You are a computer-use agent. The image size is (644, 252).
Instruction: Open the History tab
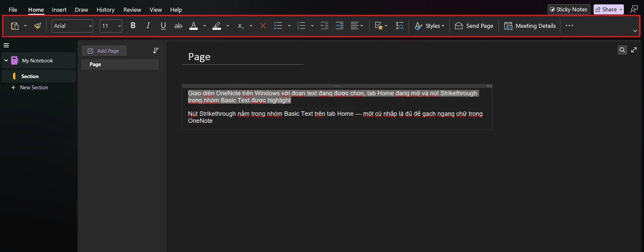pyautogui.click(x=105, y=10)
